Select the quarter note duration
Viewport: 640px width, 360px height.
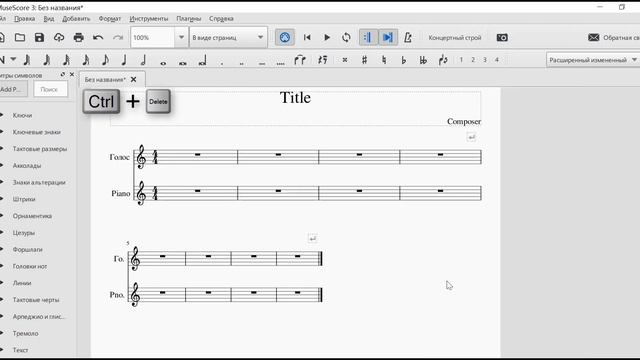[x=124, y=60]
